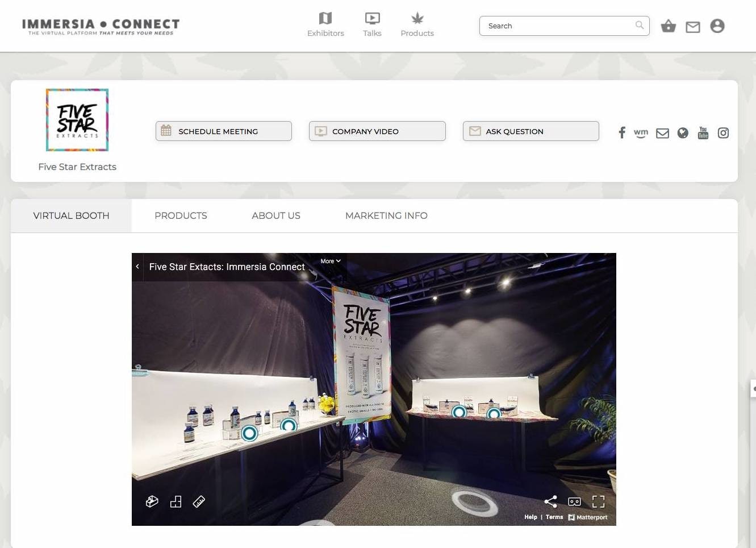
Task: Open the Matterport Help link
Action: (531, 517)
